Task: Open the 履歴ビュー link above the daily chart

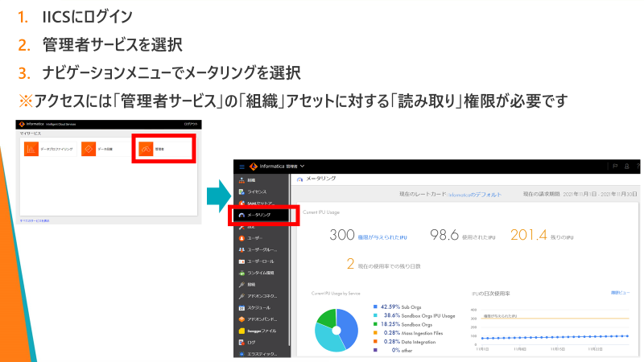Action: coord(620,293)
